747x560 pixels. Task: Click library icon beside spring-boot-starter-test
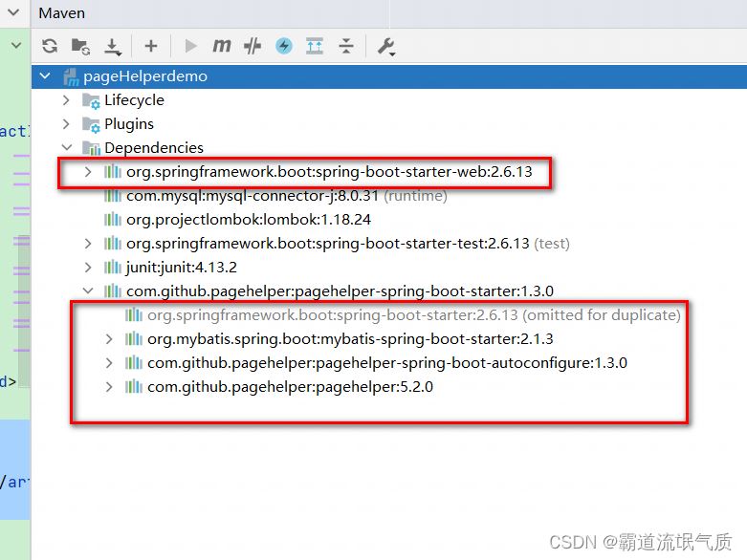pos(113,243)
